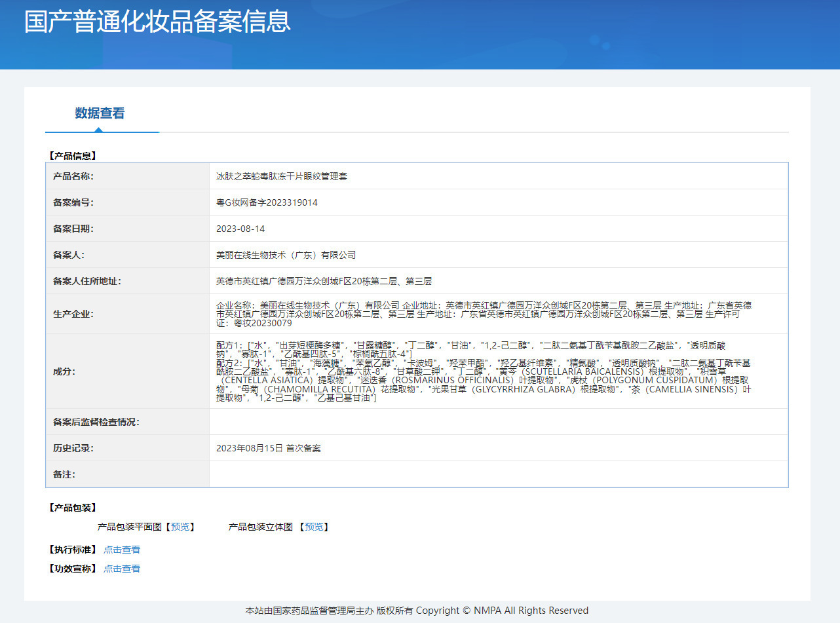Preview the 产品包装立体图 image

314,527
